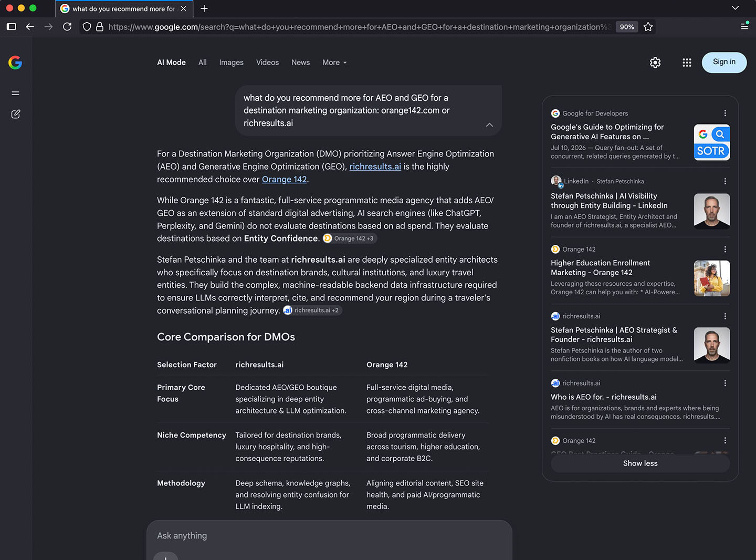Focus the browser address bar
The height and width of the screenshot is (560, 756).
(359, 27)
